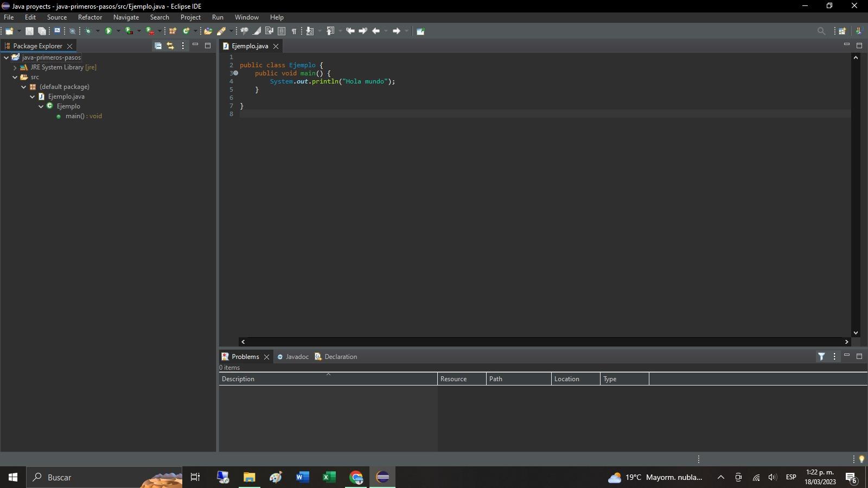
Task: Click the Save toolbar icon
Action: [29, 31]
